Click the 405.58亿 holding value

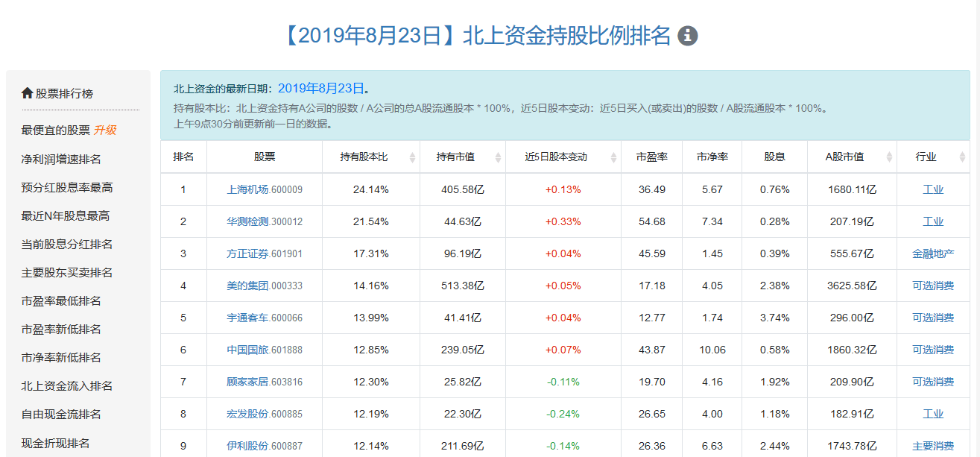(463, 189)
